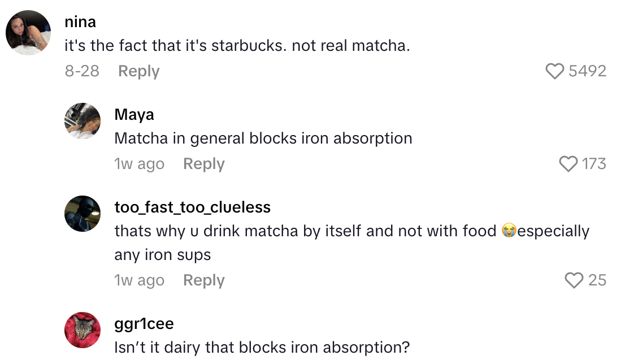Reply to Maya's comment

tap(203, 164)
